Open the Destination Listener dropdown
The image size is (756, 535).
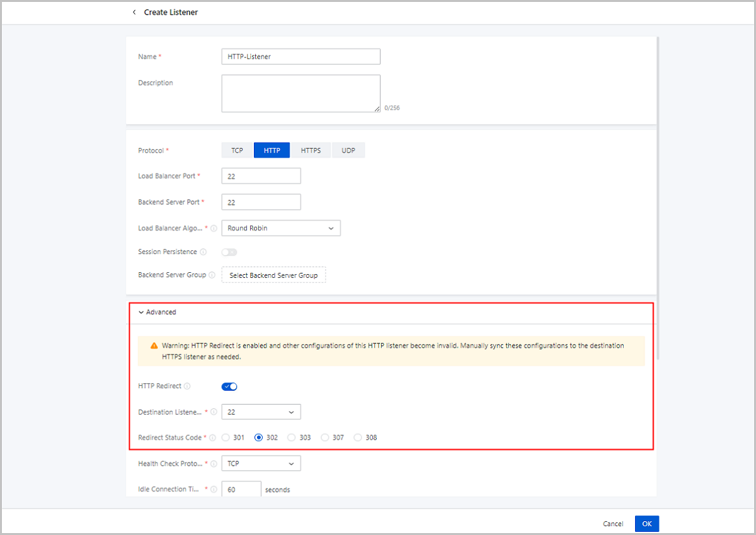[x=261, y=412]
